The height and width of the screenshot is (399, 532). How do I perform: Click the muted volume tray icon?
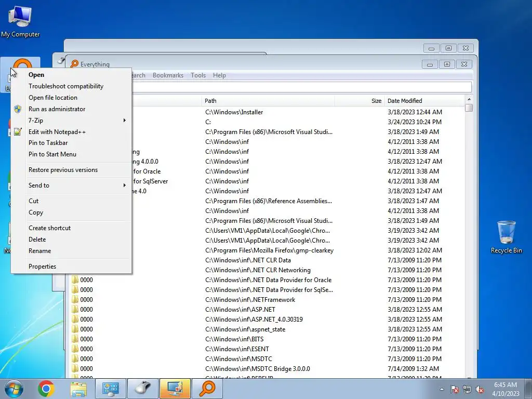coord(480,389)
